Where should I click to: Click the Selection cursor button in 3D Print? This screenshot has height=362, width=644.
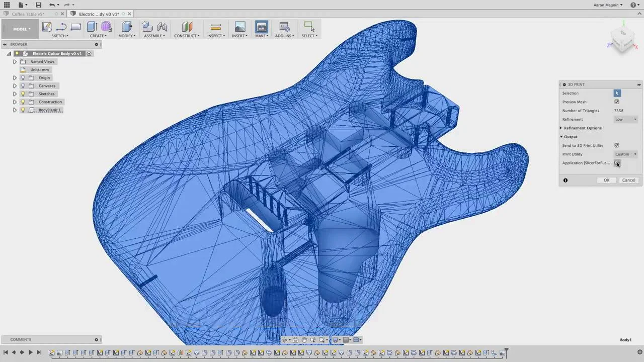coord(617,93)
